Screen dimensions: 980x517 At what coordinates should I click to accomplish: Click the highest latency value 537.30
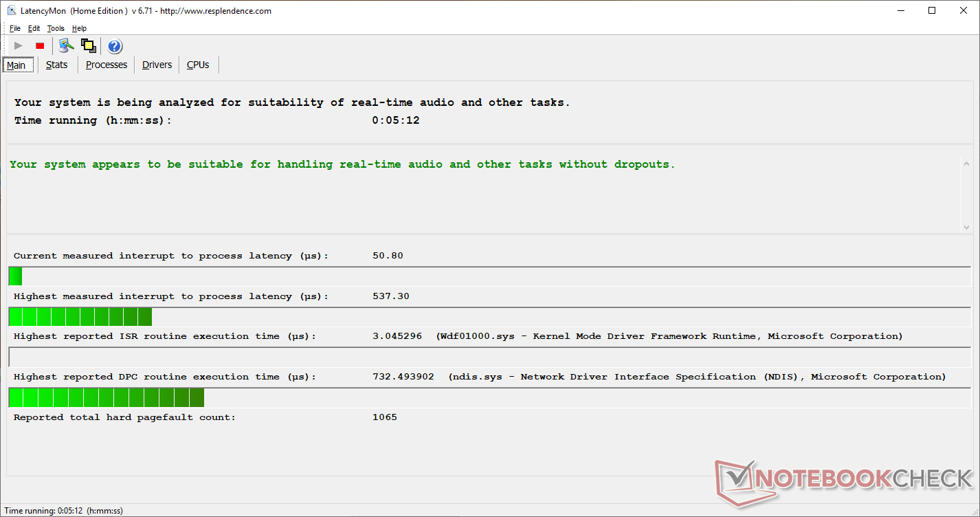coord(391,296)
